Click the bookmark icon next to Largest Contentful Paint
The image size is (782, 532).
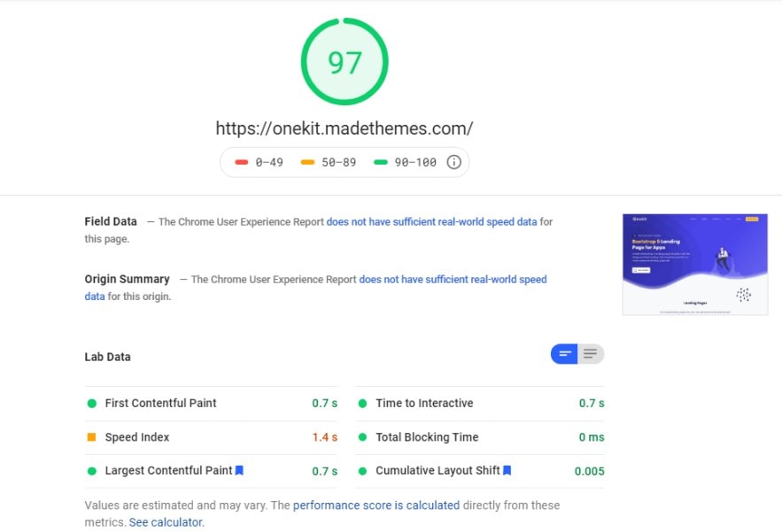[x=239, y=471]
